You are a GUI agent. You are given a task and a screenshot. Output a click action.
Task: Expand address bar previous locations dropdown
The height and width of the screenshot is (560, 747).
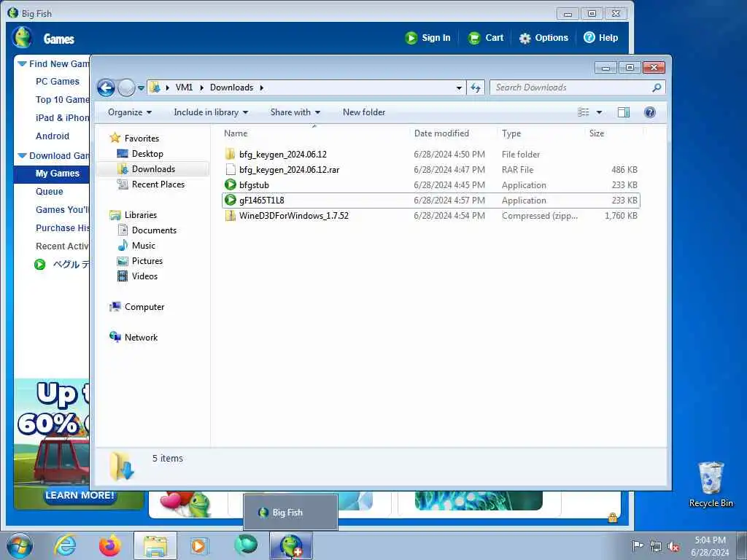[459, 87]
